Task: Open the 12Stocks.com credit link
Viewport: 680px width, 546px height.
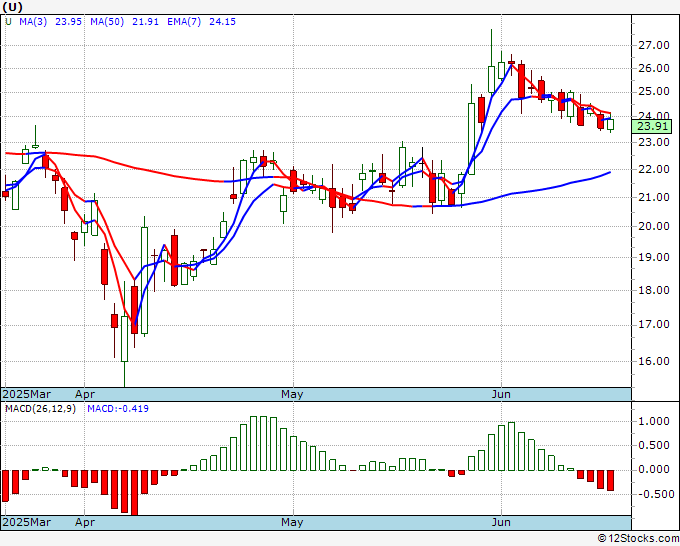Action: [x=638, y=539]
